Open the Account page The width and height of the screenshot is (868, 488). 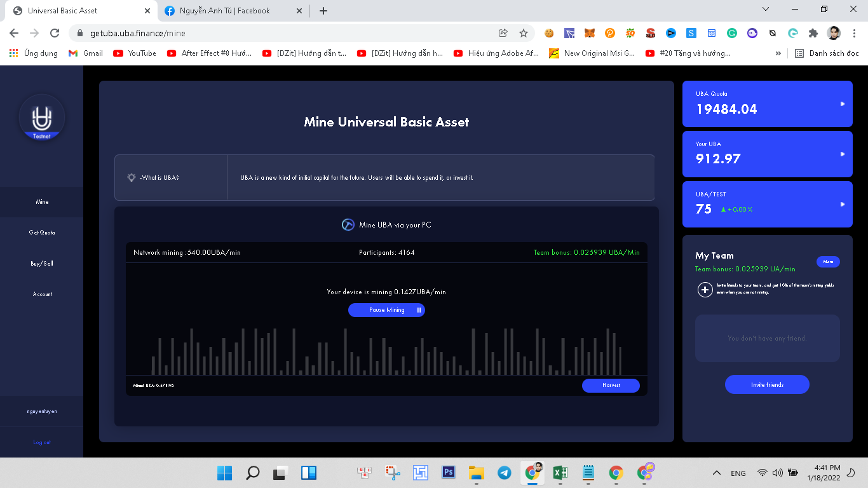[42, 294]
